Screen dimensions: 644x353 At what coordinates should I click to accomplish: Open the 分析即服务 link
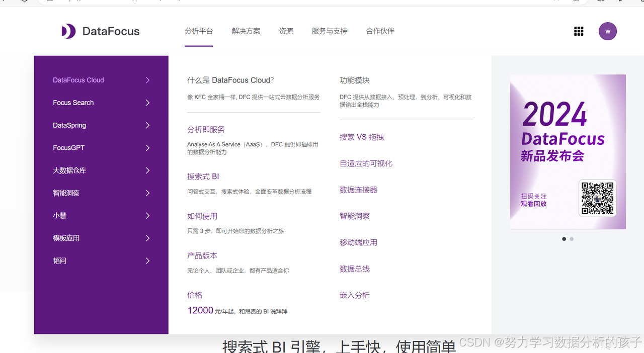[206, 130]
